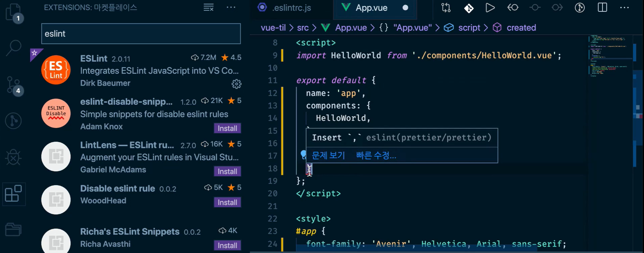The image size is (644, 253).
Task: Close App.vue tab via unsaved dot
Action: [405, 8]
